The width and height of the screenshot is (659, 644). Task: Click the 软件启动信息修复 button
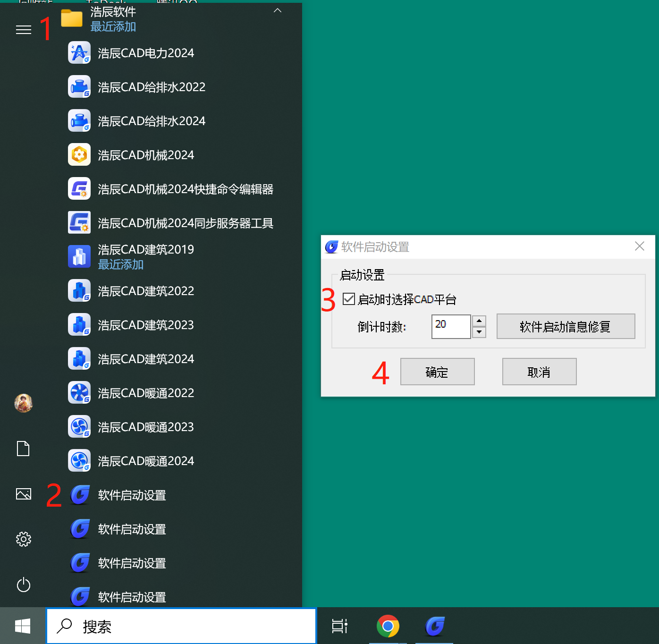(x=566, y=326)
